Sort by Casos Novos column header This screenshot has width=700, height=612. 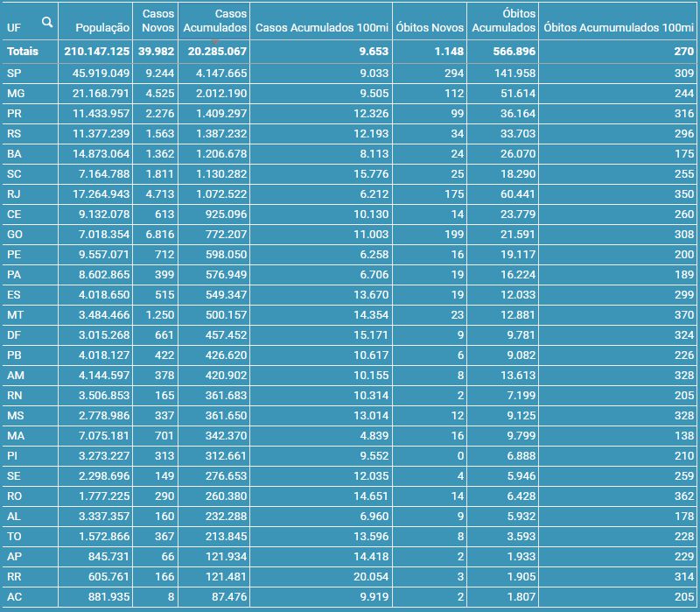tap(157, 21)
